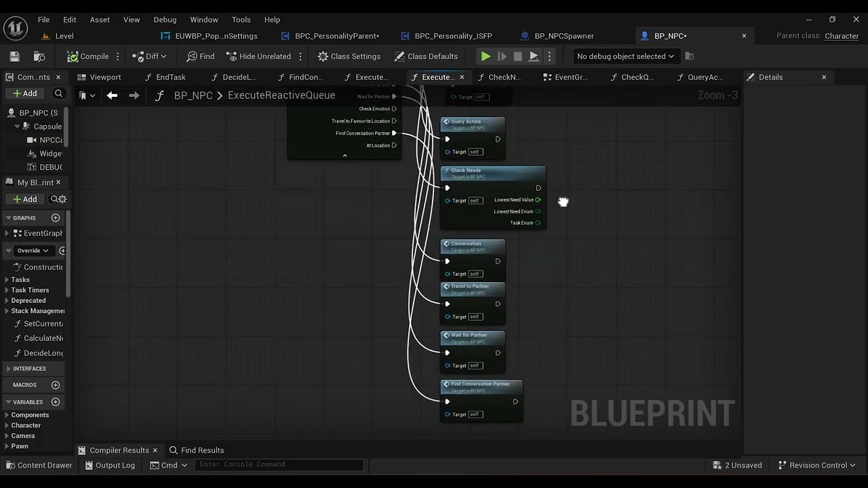Open the function Override dropdown
868x488 pixels.
[32, 251]
